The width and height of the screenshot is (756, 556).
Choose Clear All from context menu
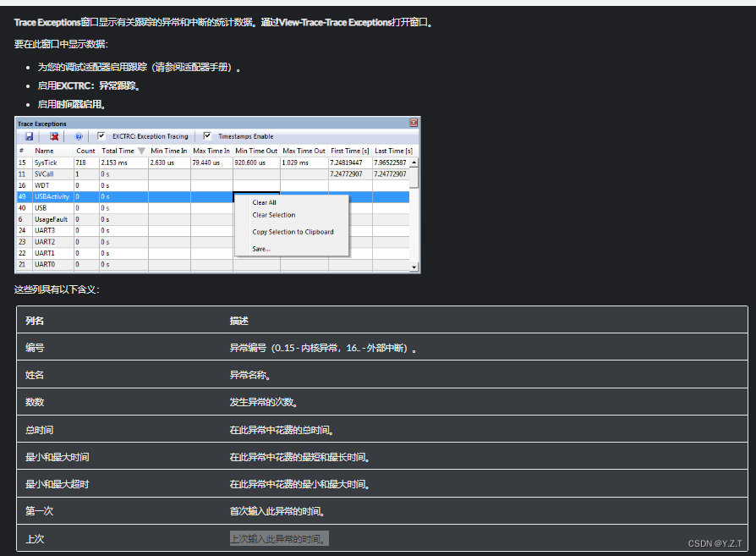pos(264,203)
